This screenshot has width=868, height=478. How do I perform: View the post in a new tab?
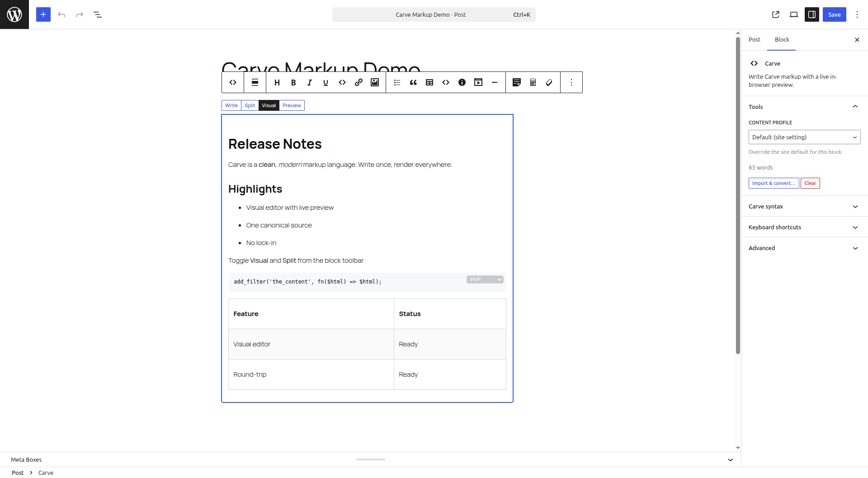coord(776,14)
